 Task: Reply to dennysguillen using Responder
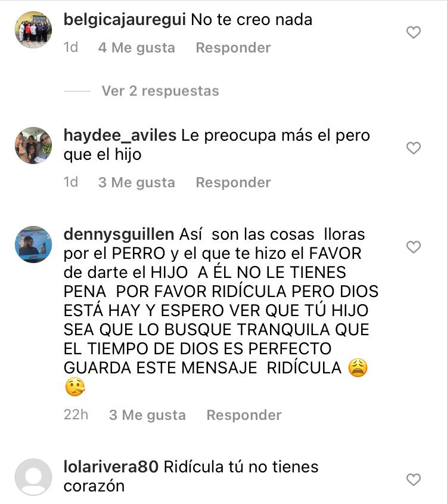tap(244, 415)
